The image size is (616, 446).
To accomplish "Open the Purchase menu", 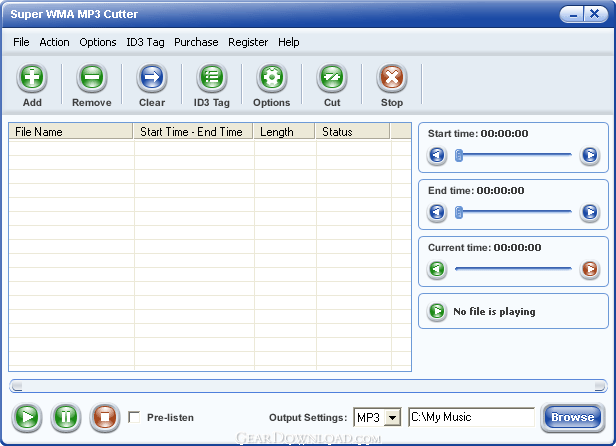I will 196,42.
